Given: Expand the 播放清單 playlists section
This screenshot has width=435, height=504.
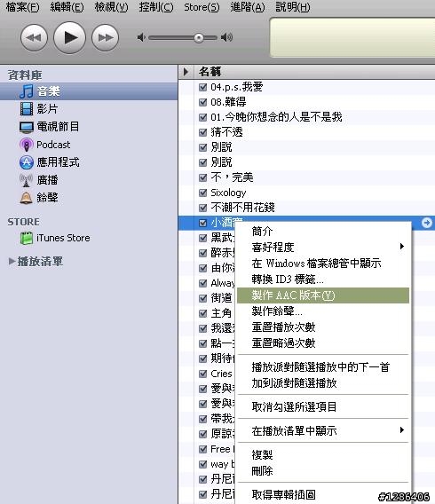Looking at the screenshot, I should 12,262.
